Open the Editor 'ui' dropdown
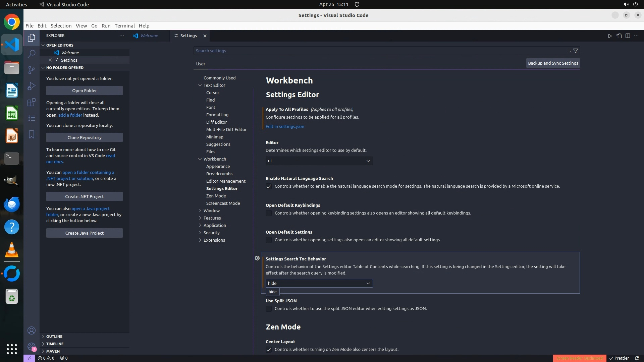The image size is (644, 362). click(319, 161)
